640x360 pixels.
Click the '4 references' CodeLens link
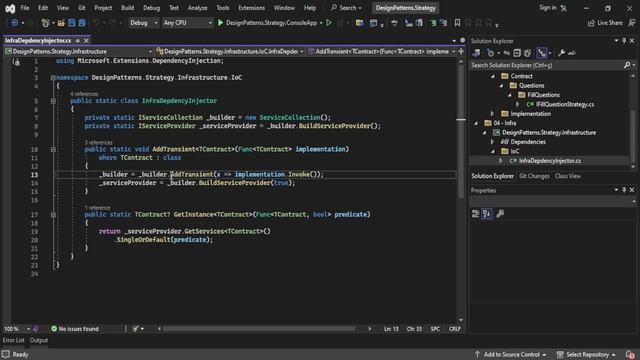tap(84, 94)
